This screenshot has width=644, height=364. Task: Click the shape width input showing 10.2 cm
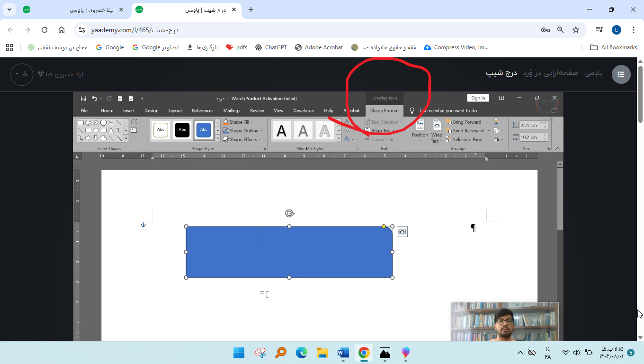[x=530, y=138]
